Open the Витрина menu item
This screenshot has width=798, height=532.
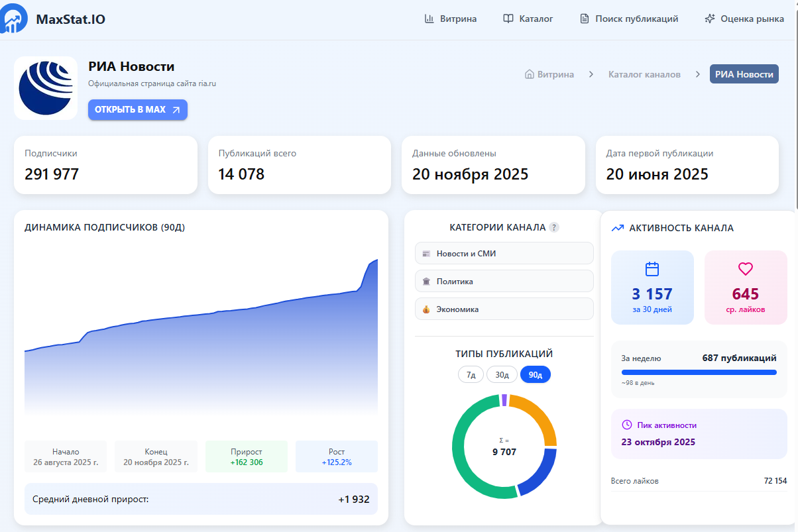pos(451,19)
